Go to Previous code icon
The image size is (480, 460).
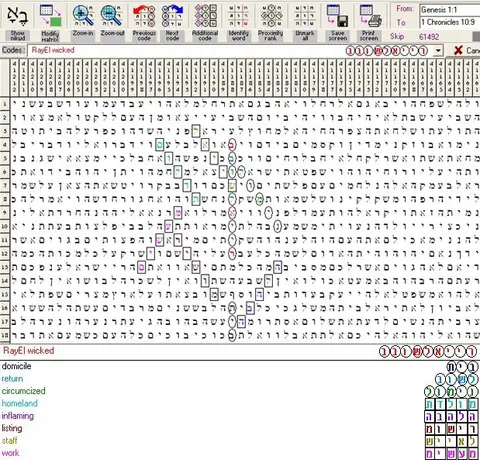point(144,15)
